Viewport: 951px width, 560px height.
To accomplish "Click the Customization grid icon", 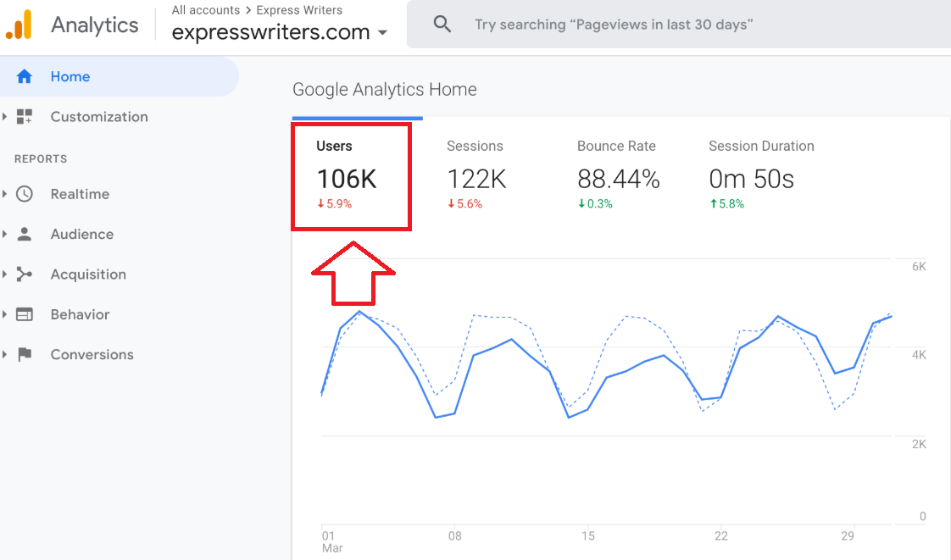I will 25,116.
